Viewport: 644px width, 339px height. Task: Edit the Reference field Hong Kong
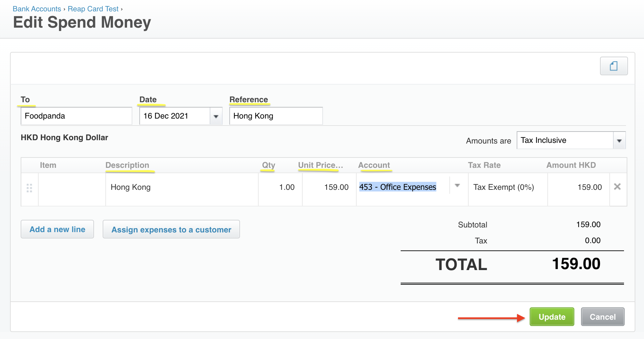coord(276,116)
